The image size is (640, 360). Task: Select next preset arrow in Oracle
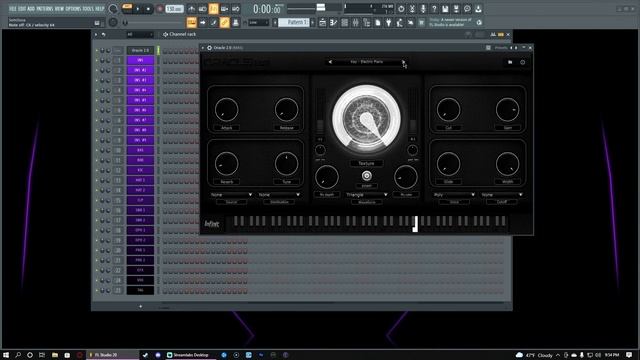(x=403, y=62)
